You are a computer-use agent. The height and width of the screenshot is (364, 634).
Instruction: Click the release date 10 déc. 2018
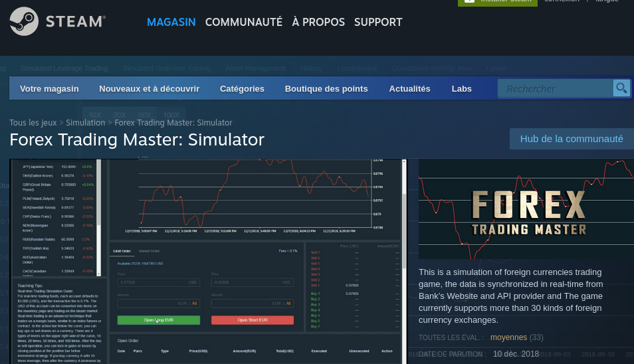tap(516, 354)
